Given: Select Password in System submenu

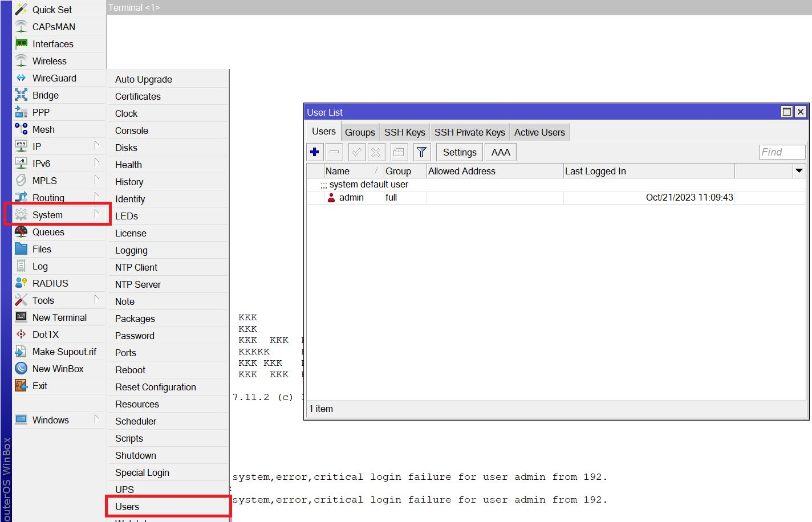Looking at the screenshot, I should (168, 336).
